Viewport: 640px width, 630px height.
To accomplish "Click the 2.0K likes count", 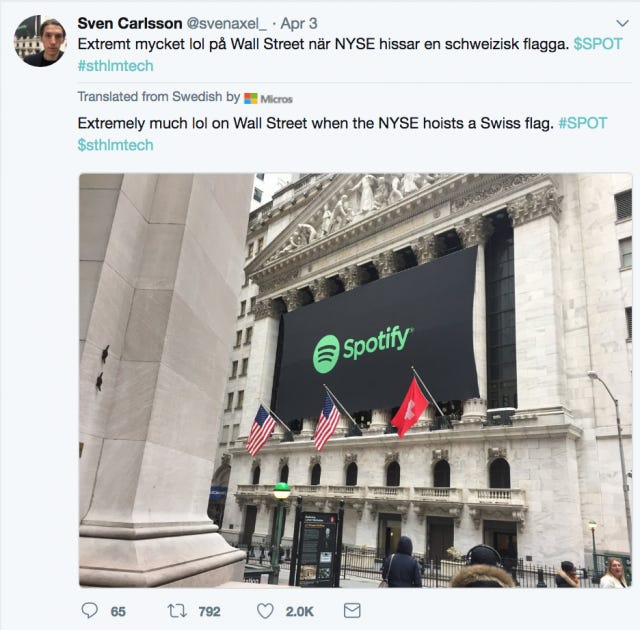I will (300, 611).
